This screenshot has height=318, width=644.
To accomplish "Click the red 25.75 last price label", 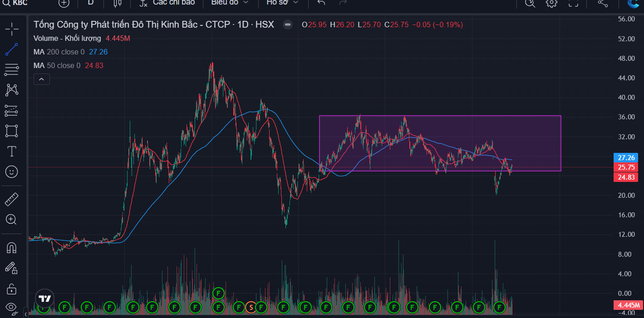I will pyautogui.click(x=626, y=167).
